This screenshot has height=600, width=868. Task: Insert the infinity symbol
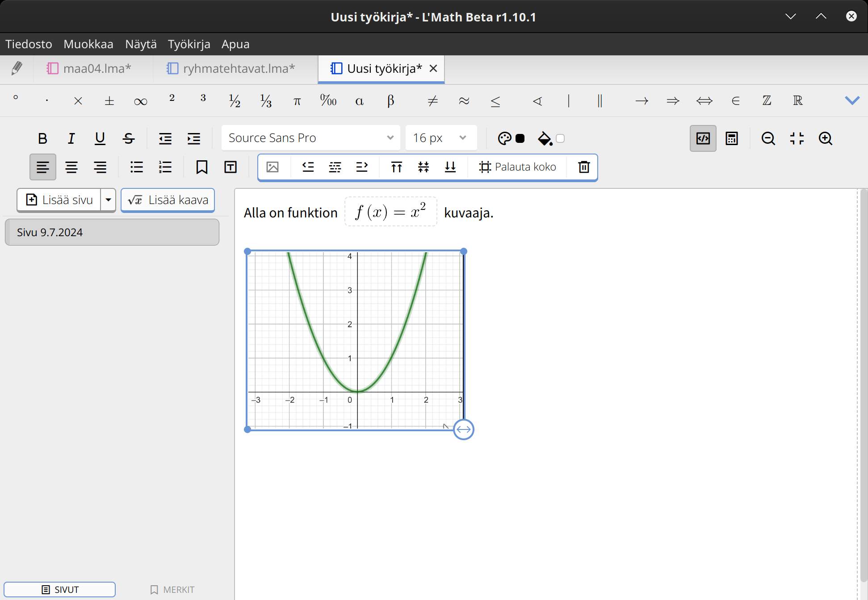coord(140,101)
